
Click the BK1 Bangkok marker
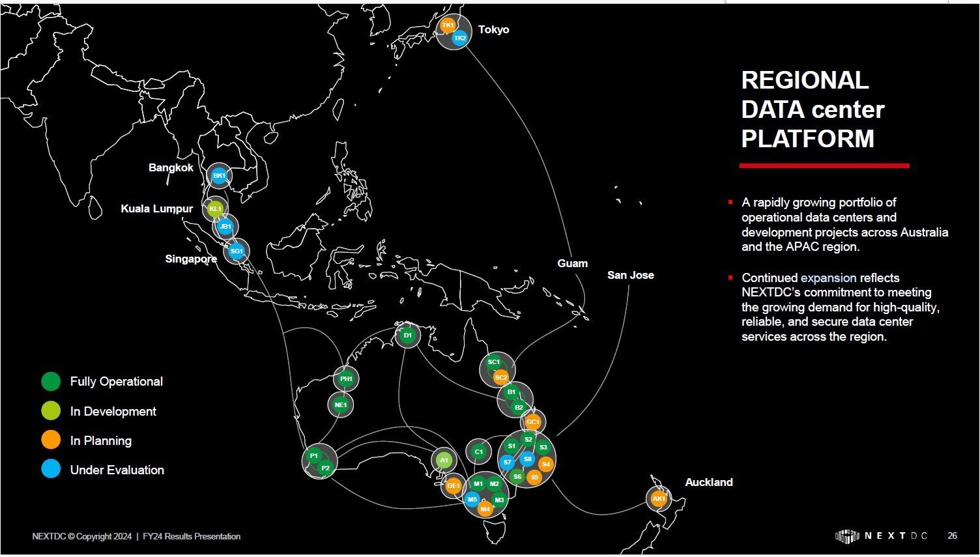219,175
